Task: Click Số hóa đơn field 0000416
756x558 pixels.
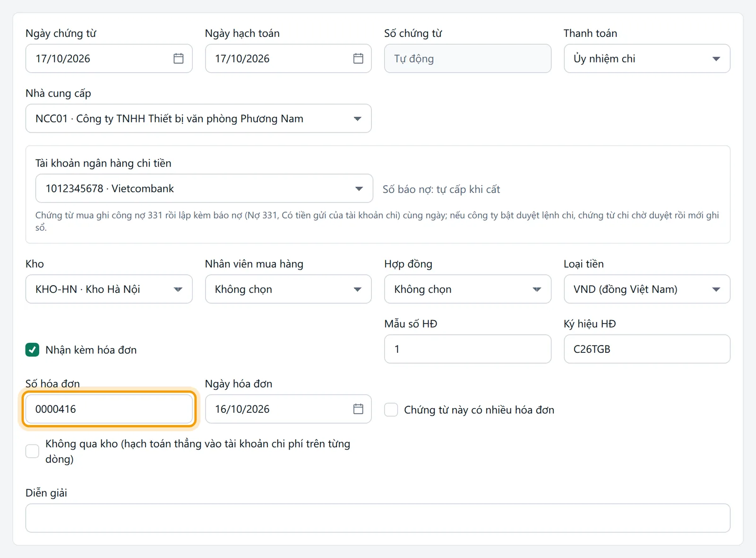Action: 109,409
